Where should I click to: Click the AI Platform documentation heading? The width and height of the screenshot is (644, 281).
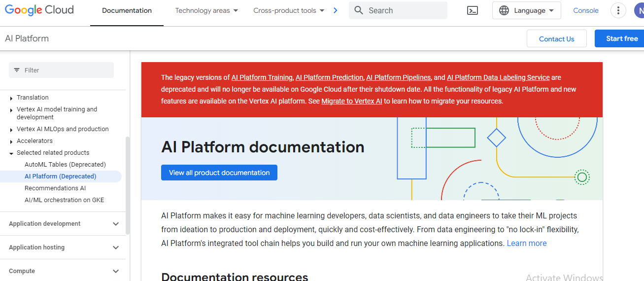pyautogui.click(x=263, y=147)
